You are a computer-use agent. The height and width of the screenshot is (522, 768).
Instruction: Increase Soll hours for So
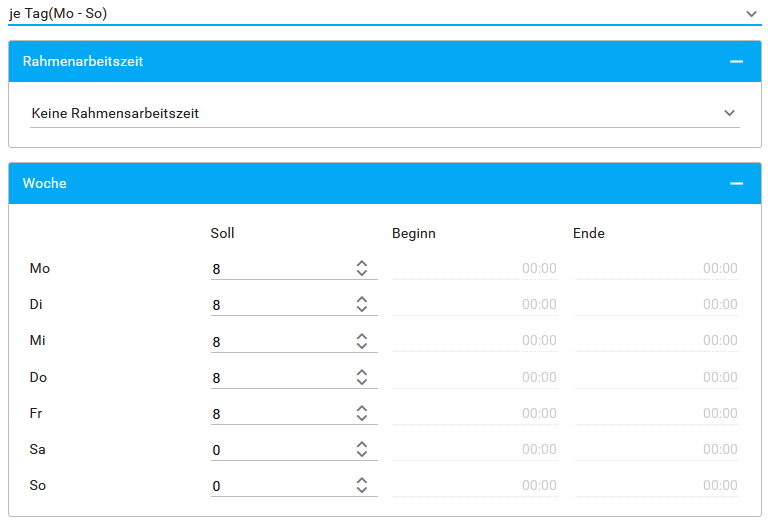point(362,480)
